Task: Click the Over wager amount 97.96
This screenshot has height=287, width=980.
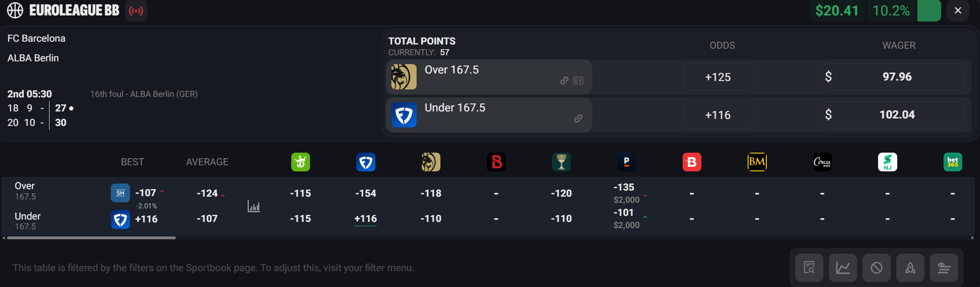Action: pyautogui.click(x=896, y=77)
